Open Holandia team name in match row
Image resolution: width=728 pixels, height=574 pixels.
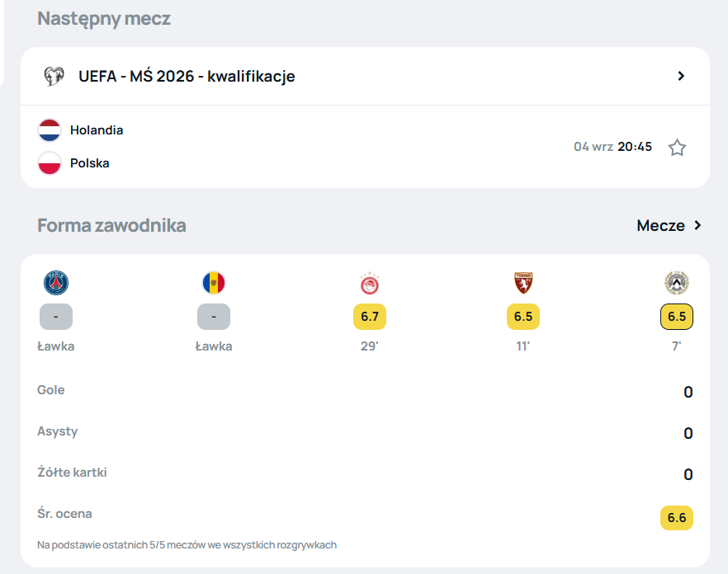[97, 130]
